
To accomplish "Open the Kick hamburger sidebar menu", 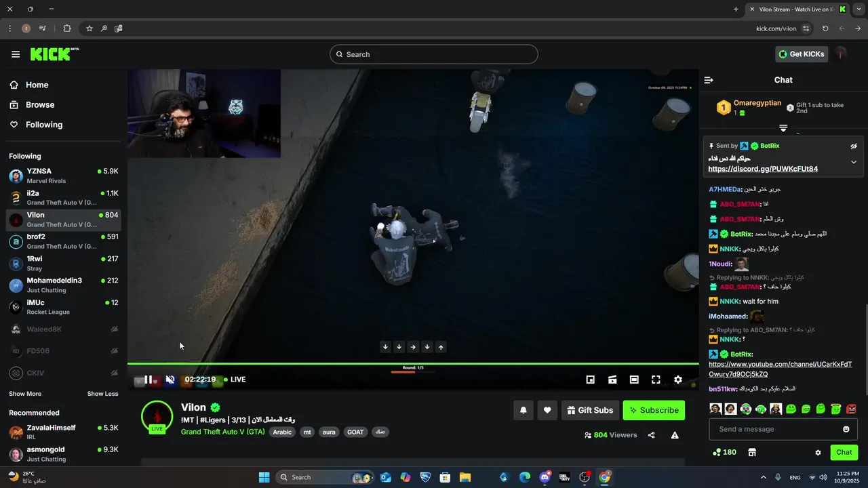I will [x=16, y=54].
